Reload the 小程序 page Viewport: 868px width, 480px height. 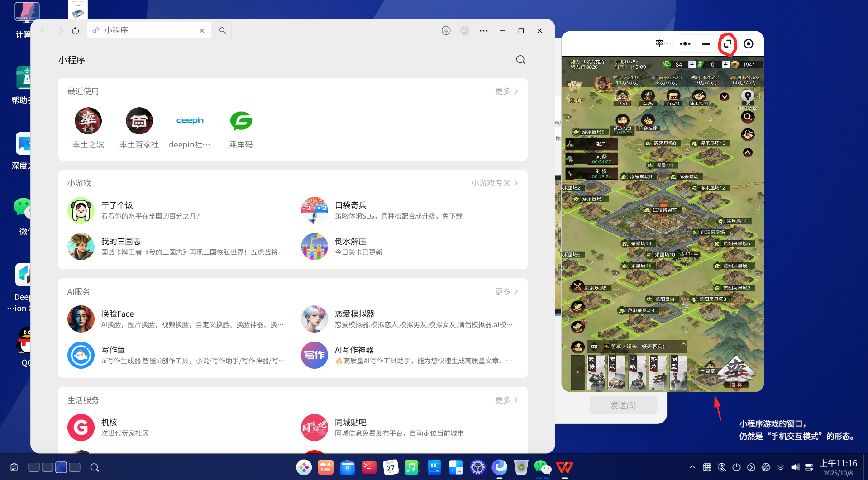click(75, 31)
